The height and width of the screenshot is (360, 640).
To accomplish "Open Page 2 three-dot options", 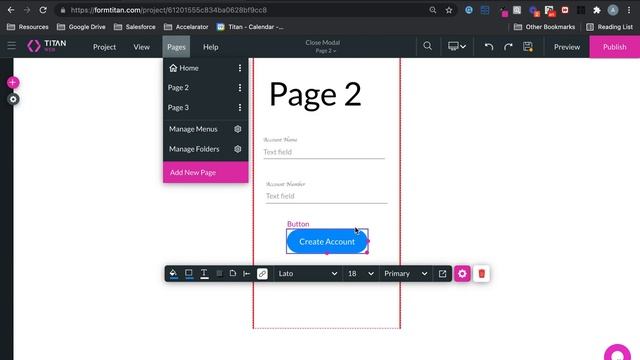I will [240, 87].
